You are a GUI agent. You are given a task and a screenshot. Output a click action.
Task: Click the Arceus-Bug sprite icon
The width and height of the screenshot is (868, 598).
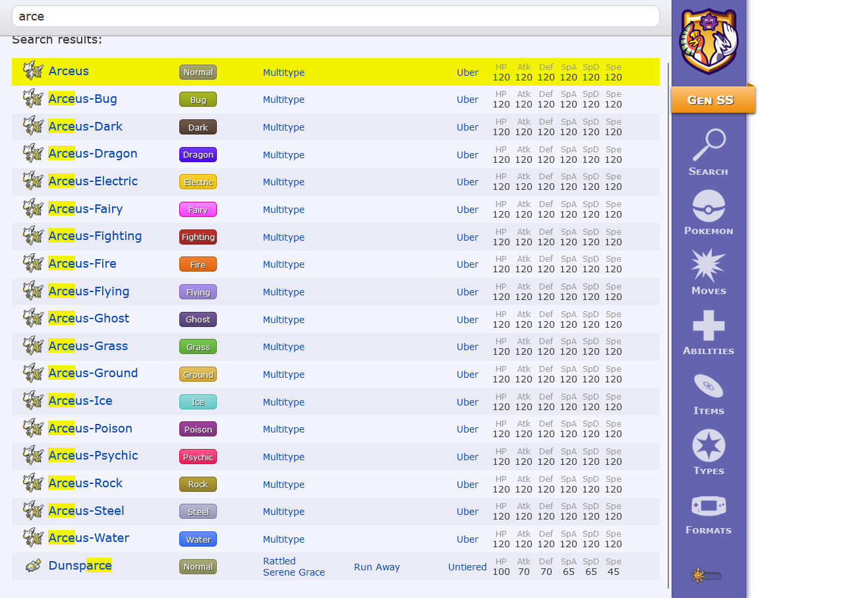(x=33, y=98)
